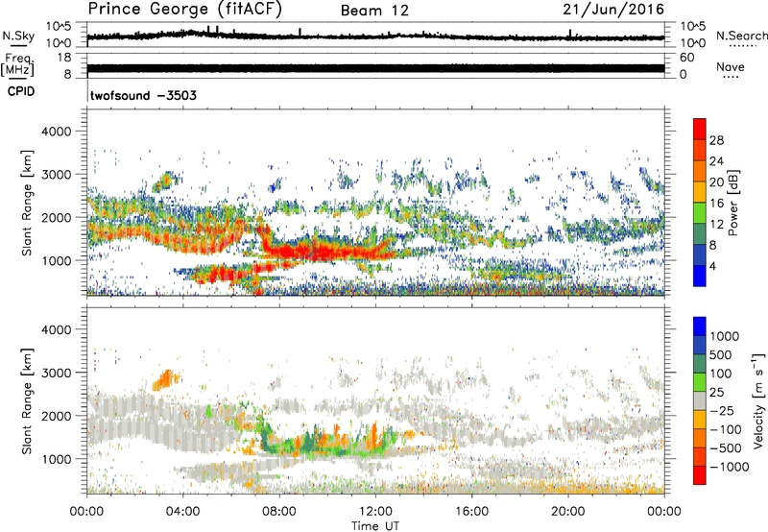Click the power colorbar red segment above 28
This screenshot has width=768, height=532.
point(700,129)
